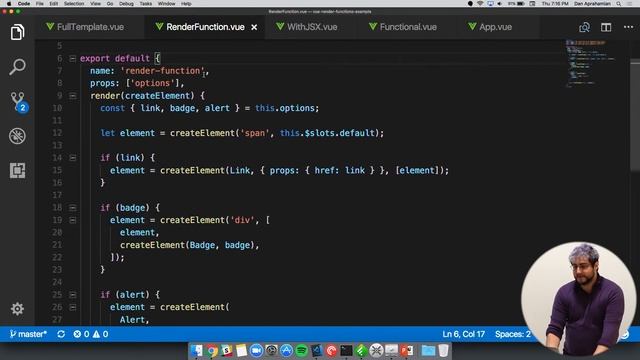Collapse the export default block at line 6

point(72,58)
